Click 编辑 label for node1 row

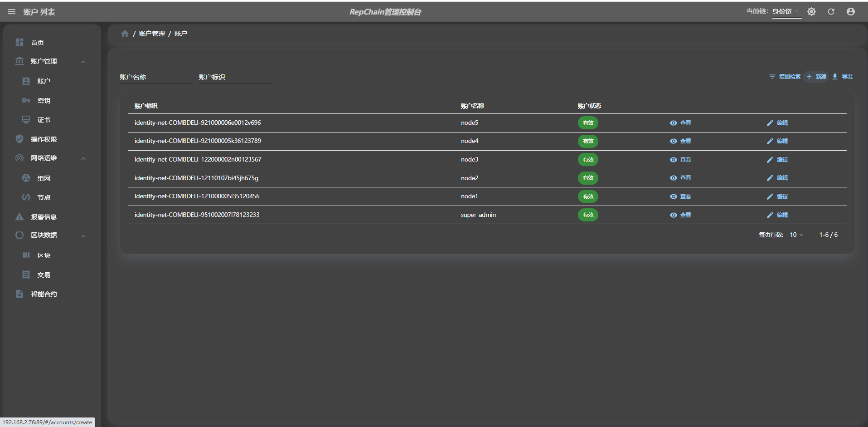[782, 196]
